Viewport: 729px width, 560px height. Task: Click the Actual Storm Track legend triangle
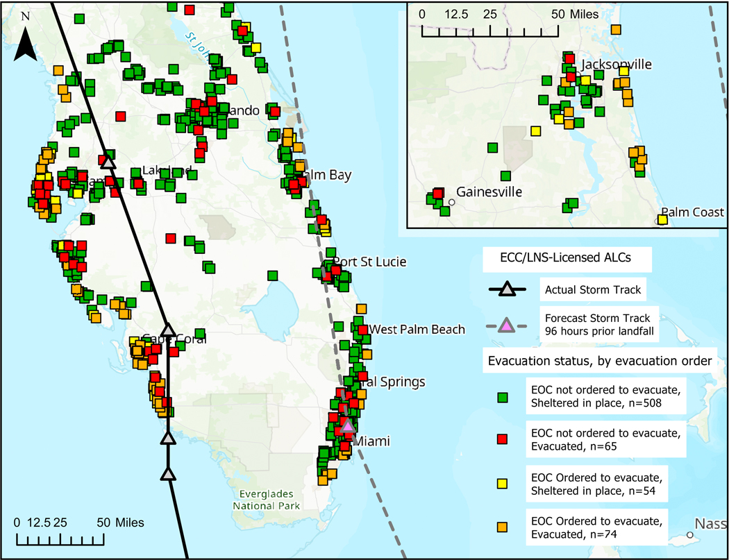508,289
